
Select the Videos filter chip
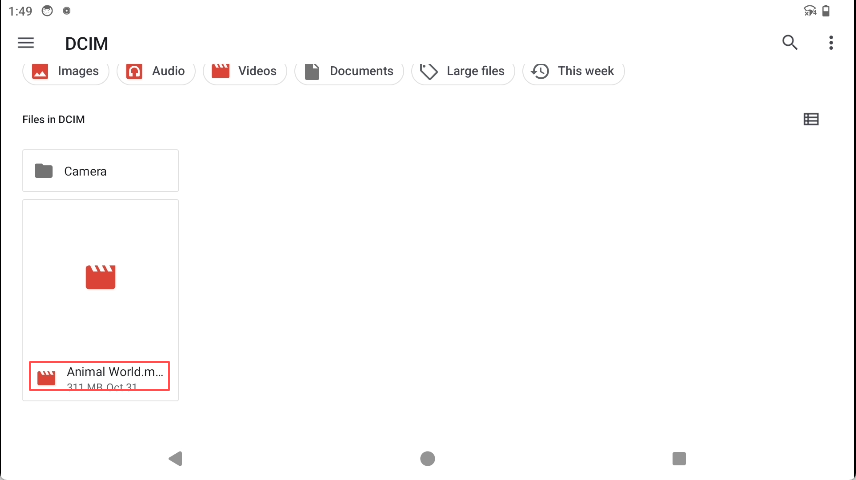pos(245,71)
